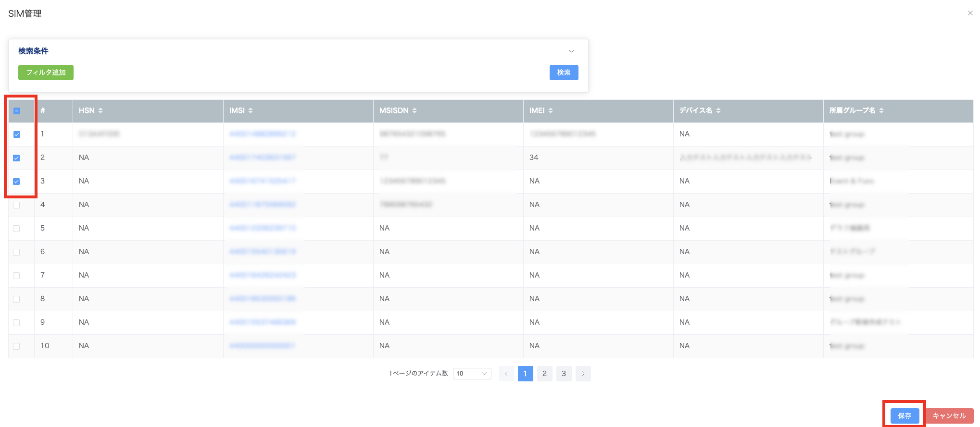The height and width of the screenshot is (427, 980).
Task: Sort table by デバイス名 column icon
Action: coord(718,110)
